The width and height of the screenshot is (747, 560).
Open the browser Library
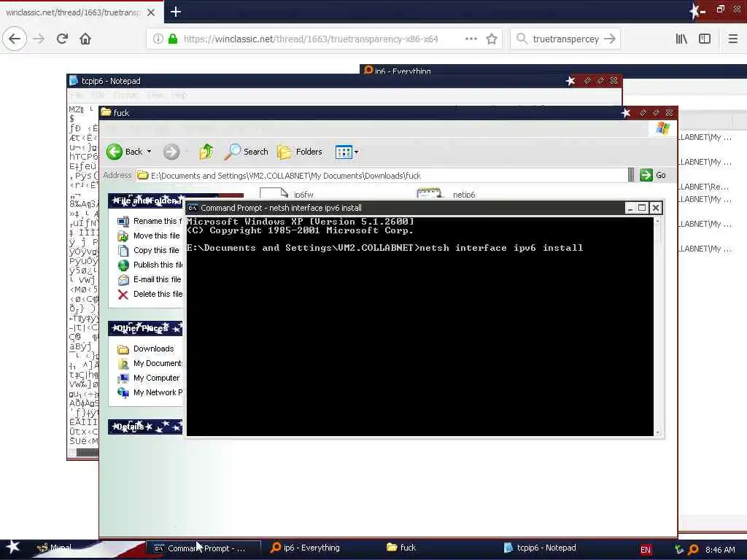(681, 39)
